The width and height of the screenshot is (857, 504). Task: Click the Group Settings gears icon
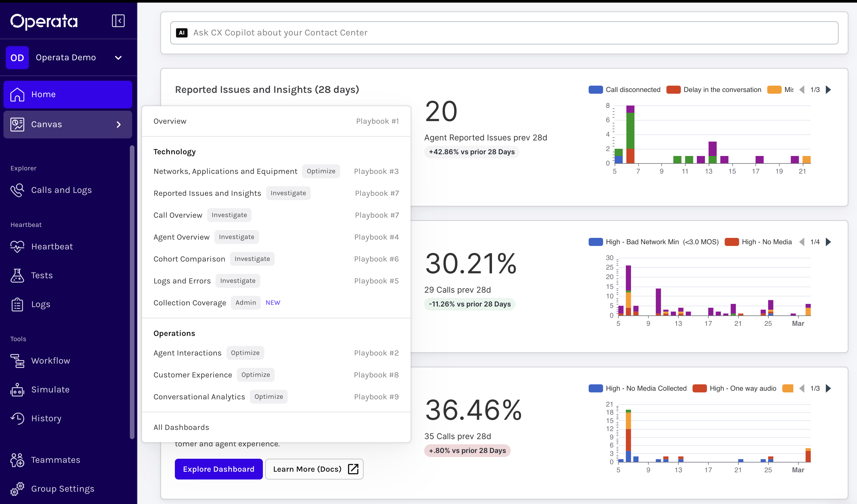(17, 489)
